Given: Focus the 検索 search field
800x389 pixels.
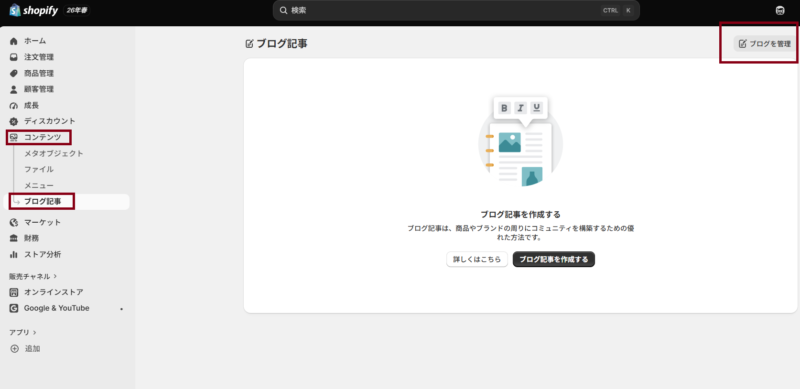Looking at the screenshot, I should click(x=456, y=10).
